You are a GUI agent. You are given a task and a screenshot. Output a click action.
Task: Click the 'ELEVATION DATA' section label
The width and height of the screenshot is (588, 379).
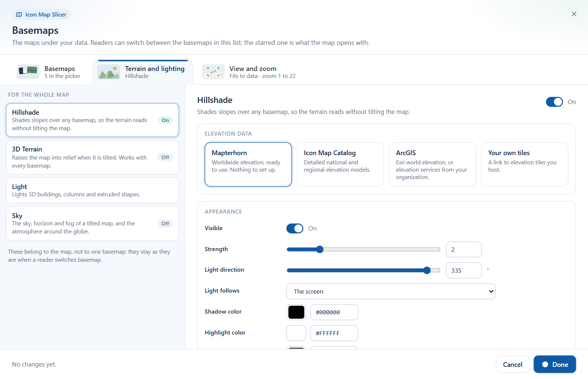pyautogui.click(x=228, y=134)
